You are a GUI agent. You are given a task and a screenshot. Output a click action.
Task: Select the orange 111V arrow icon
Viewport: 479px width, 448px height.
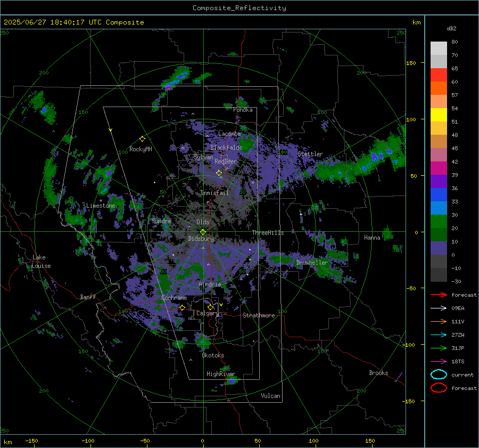point(439,321)
